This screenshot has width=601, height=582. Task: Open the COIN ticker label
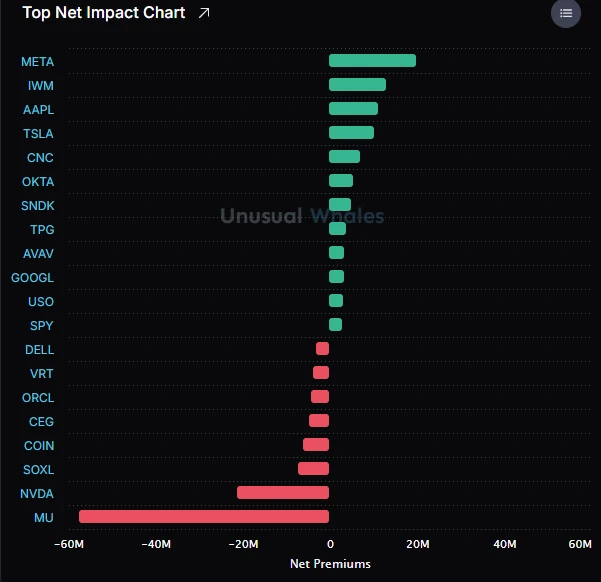(39, 446)
